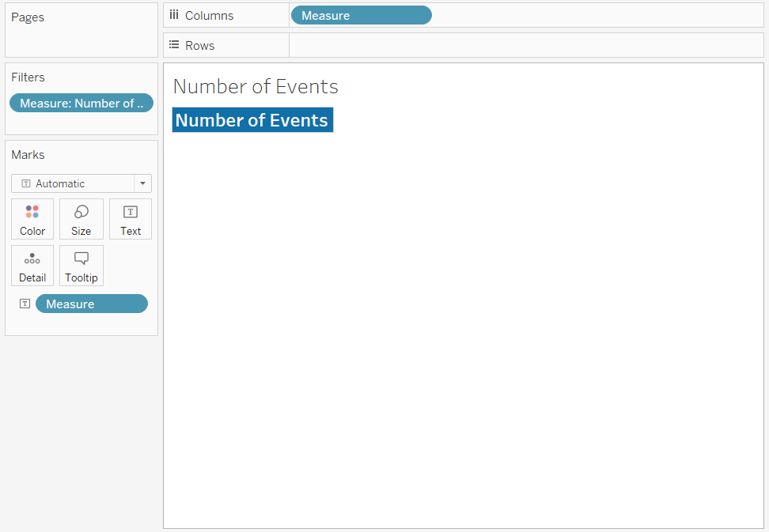Open the Size mark property
Viewport: 769px width, 532px height.
(81, 219)
